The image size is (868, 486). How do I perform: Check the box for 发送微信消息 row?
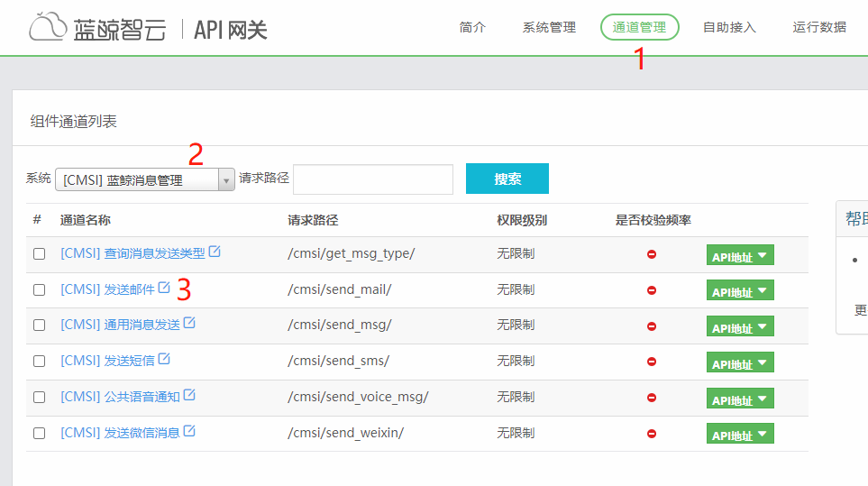click(40, 433)
